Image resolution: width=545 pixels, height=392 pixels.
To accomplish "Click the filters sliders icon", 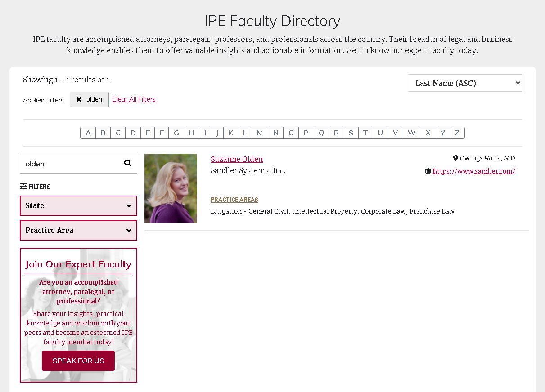I will click(23, 186).
